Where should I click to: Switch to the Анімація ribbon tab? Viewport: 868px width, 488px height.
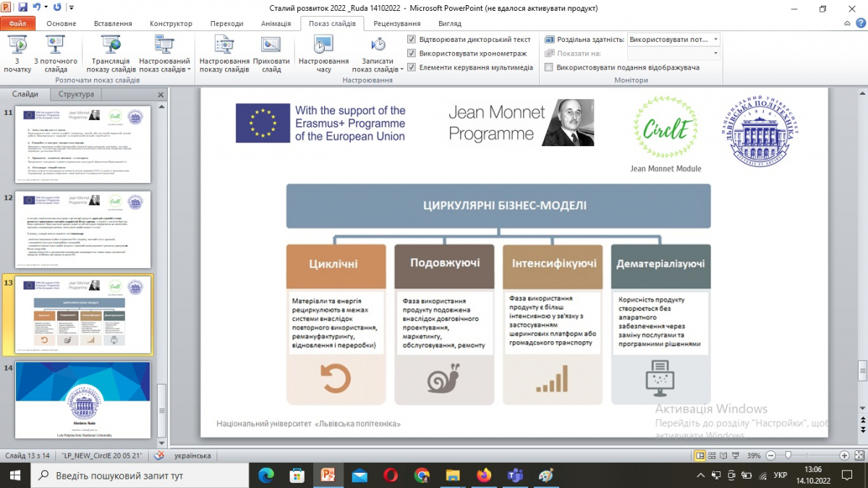276,23
